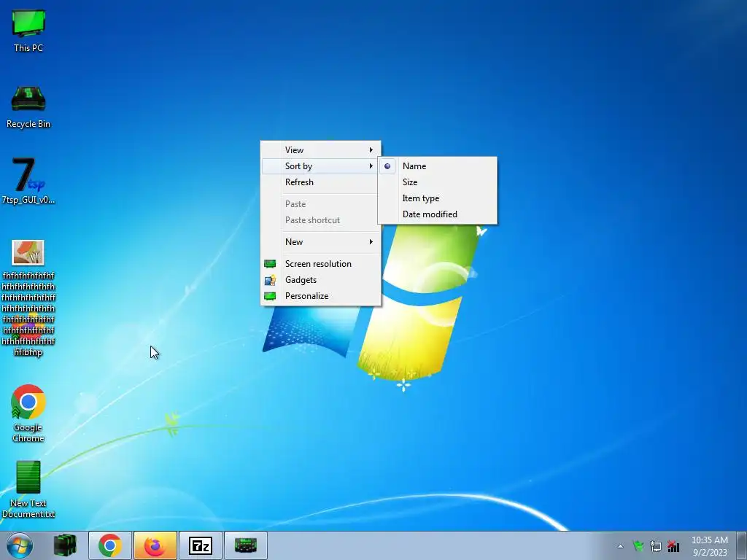The image size is (747, 560).
Task: Click the greyed Paste shortcut entry
Action: point(321,220)
